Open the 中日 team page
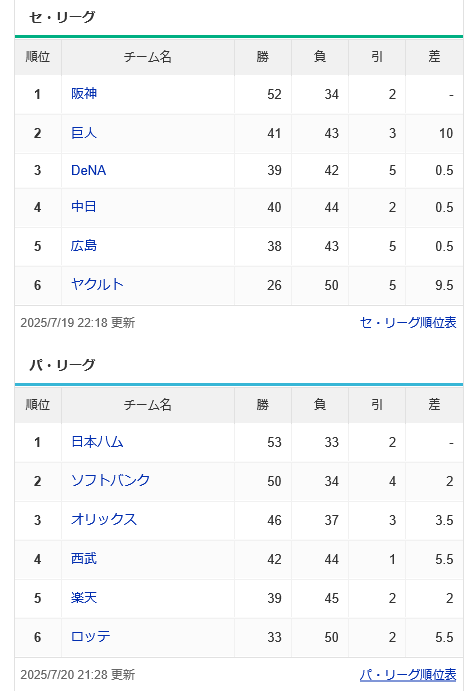474x691 pixels. [x=84, y=207]
